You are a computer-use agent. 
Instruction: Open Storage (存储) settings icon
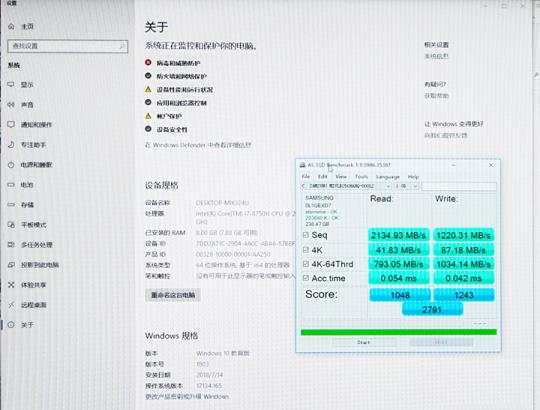(x=11, y=205)
